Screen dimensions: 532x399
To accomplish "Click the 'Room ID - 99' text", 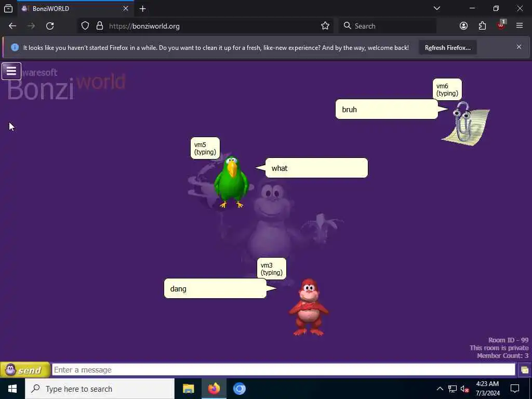I will [x=508, y=340].
